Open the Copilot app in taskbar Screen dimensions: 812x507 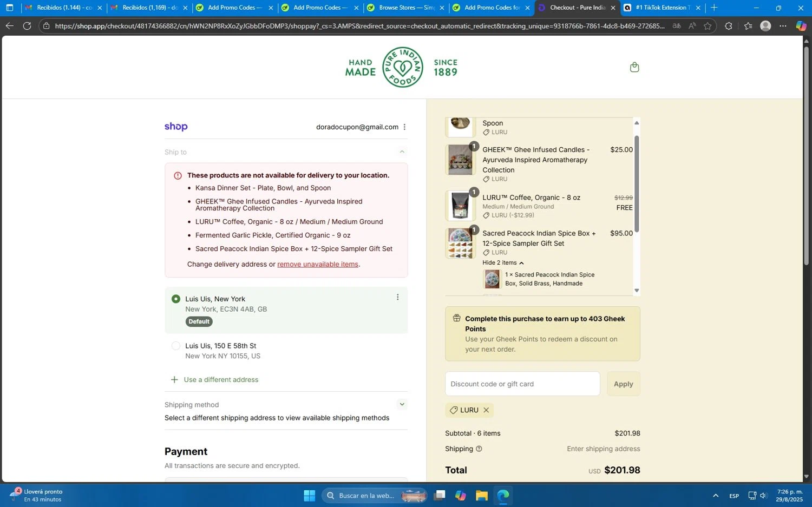click(461, 496)
